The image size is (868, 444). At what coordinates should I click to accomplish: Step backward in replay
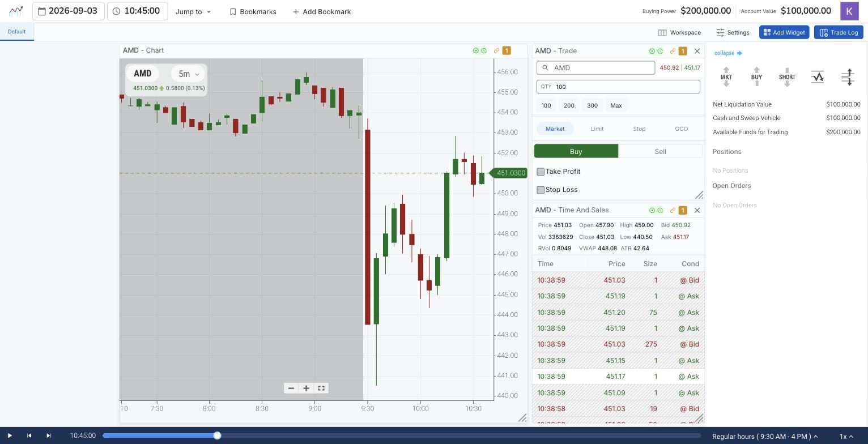point(29,436)
